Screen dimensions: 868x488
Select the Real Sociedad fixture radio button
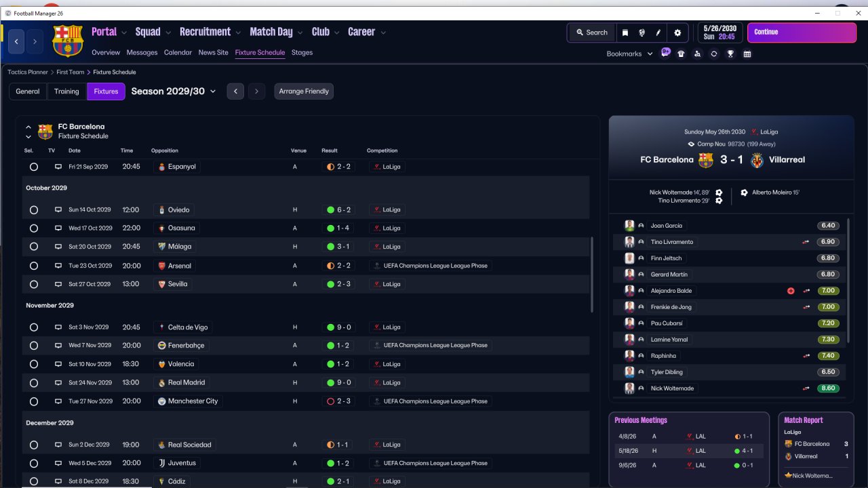click(34, 445)
